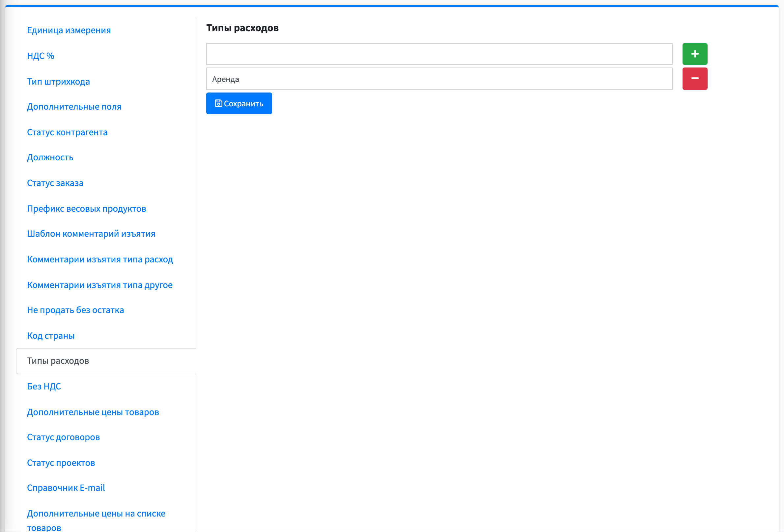Click the green plus add button
Viewport: 784px width, 532px height.
tap(695, 54)
